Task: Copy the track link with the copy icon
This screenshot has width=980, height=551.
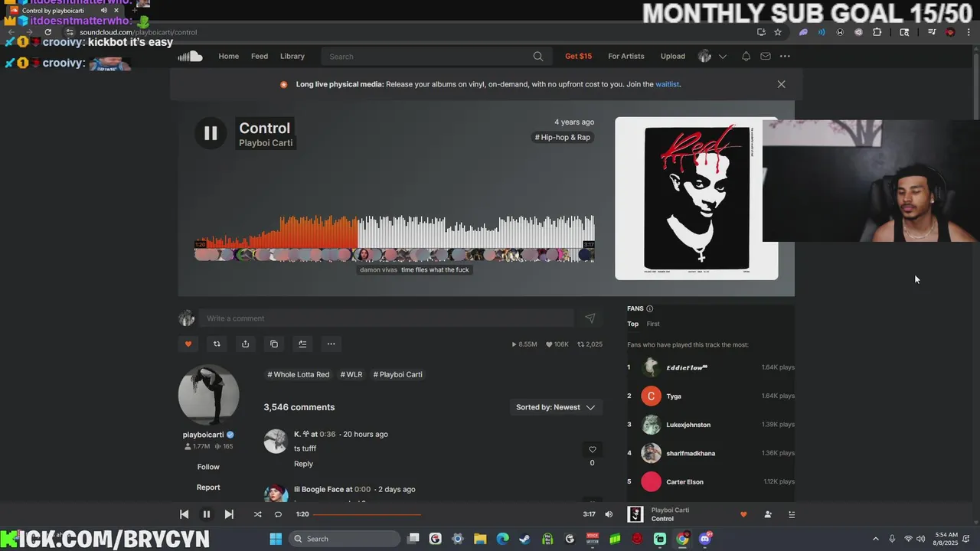Action: coord(274,344)
